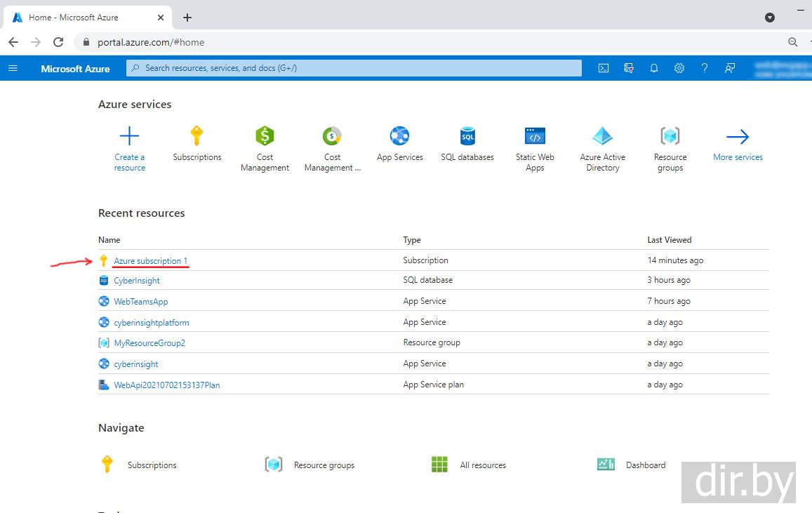Open the Feedback icon in the header
Viewport: 812px width, 513px height.
click(x=730, y=68)
